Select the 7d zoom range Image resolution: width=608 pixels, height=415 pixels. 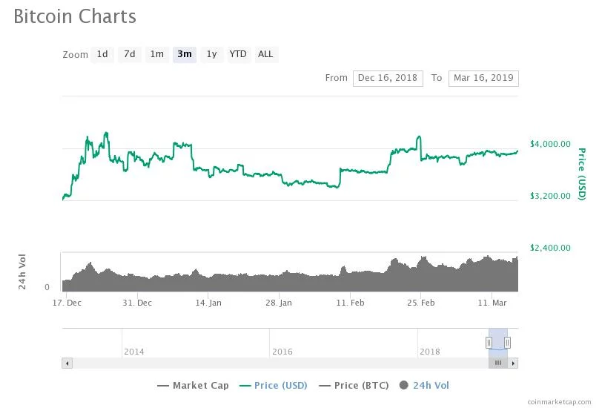tap(130, 54)
